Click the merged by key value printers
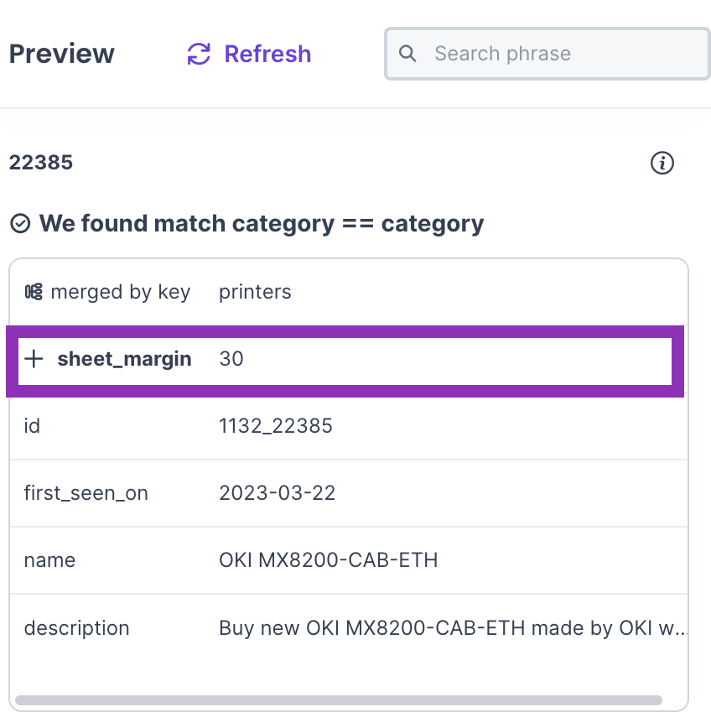711x728 pixels. pyautogui.click(x=255, y=292)
